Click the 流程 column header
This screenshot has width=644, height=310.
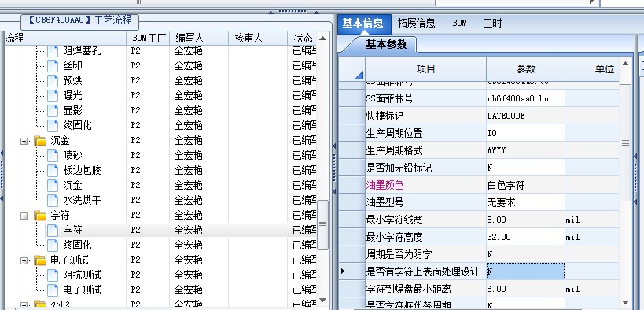[65, 39]
